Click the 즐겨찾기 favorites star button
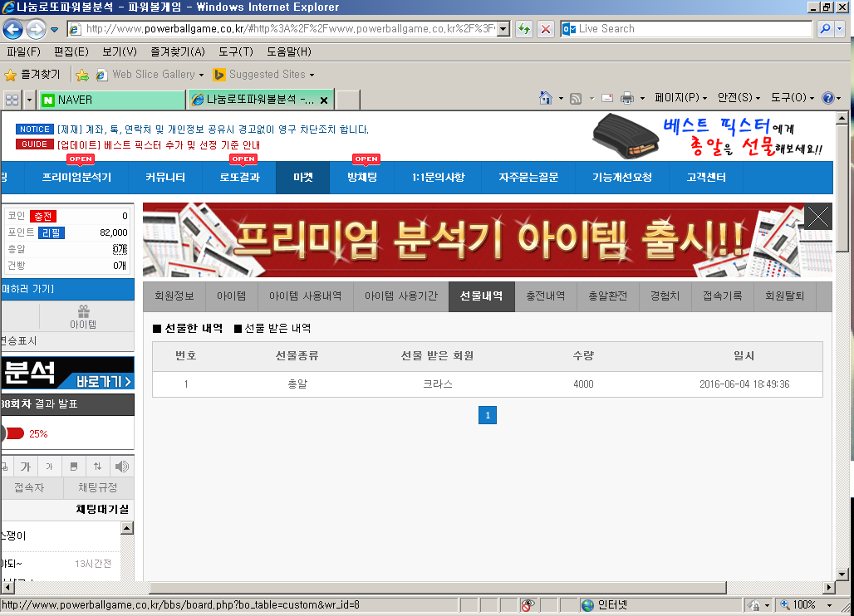Viewport: 854px width, 616px height. pyautogui.click(x=32, y=75)
